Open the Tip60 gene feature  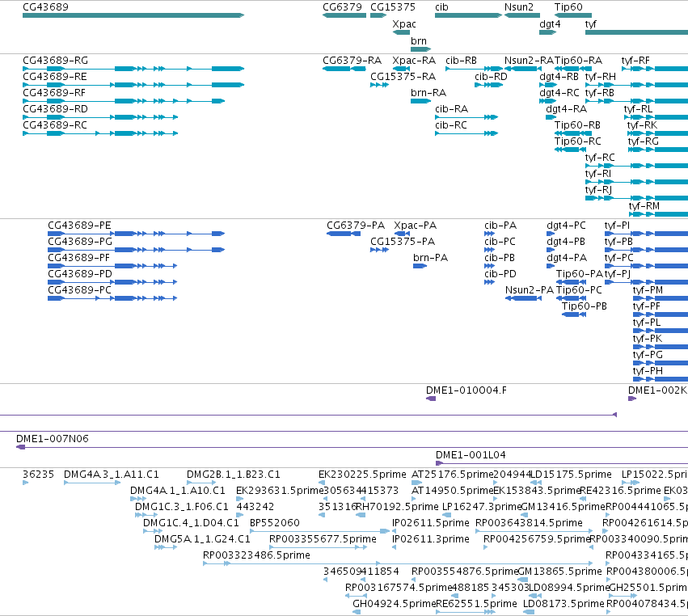click(573, 15)
